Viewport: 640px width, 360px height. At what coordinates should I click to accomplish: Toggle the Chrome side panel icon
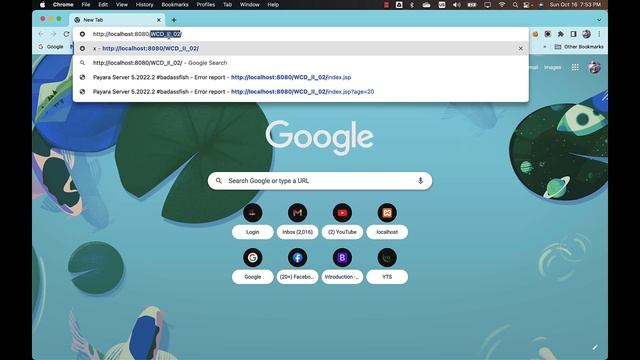[x=573, y=34]
